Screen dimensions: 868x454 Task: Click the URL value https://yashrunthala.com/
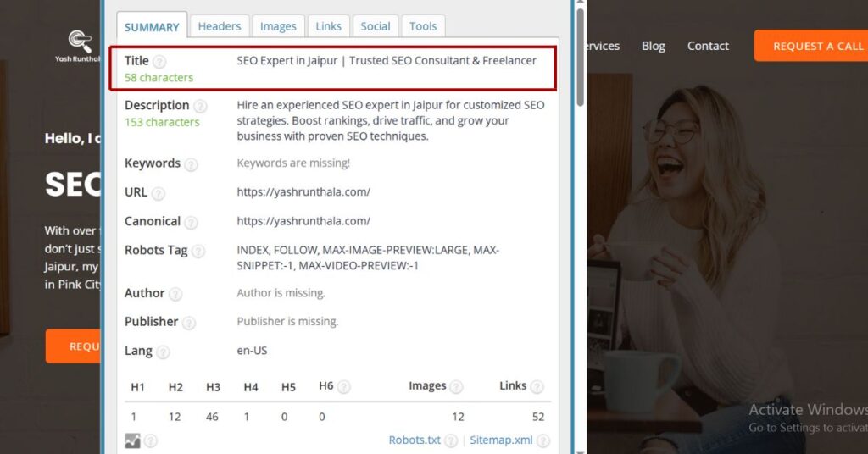(x=303, y=192)
